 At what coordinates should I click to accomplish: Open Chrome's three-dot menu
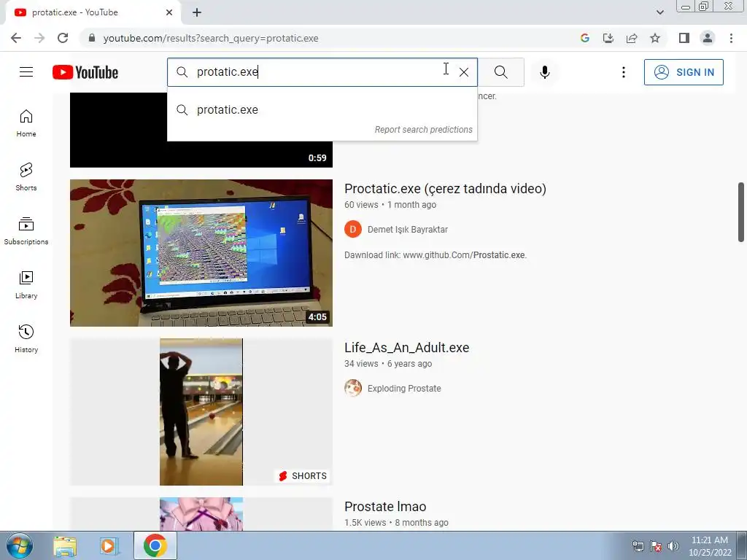[731, 38]
